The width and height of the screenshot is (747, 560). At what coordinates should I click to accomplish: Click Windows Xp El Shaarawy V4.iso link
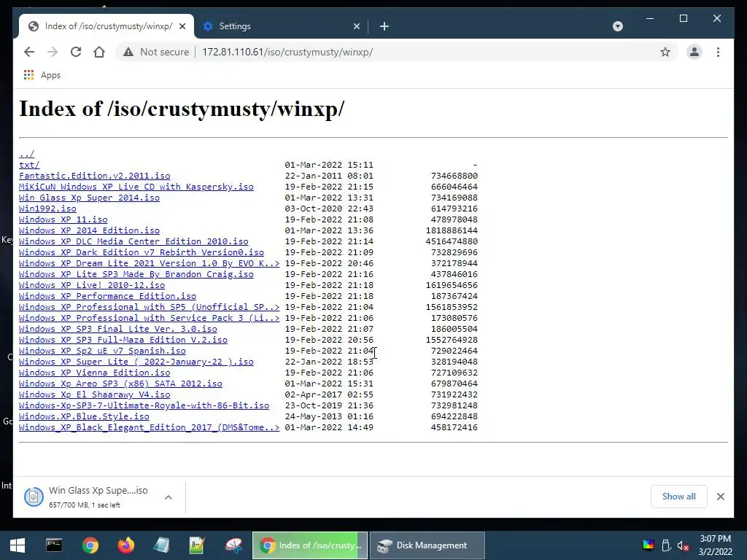(94, 394)
